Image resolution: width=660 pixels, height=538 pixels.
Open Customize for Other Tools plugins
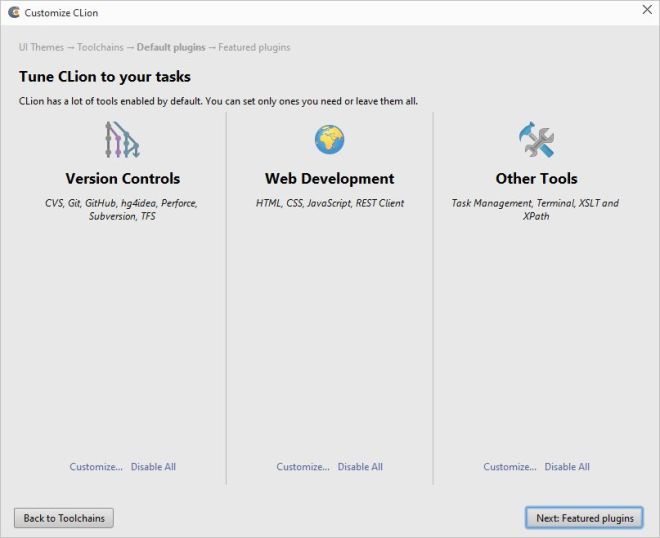tap(510, 467)
